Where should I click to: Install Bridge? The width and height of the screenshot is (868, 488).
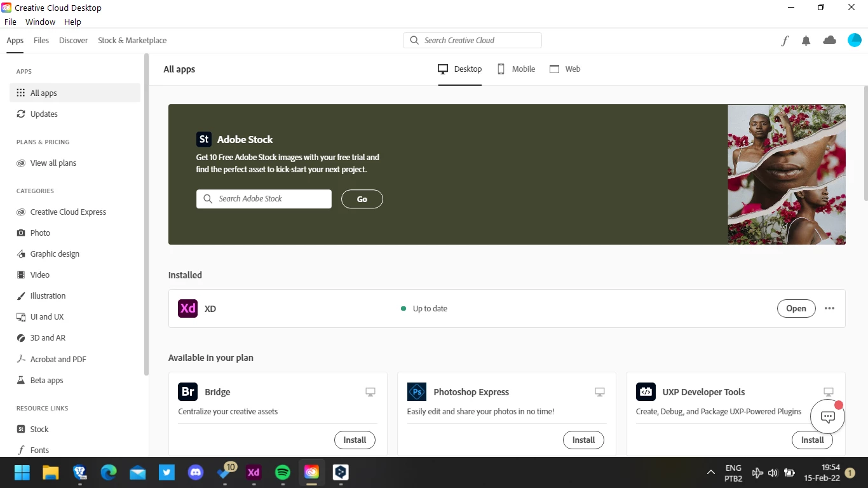pyautogui.click(x=355, y=440)
